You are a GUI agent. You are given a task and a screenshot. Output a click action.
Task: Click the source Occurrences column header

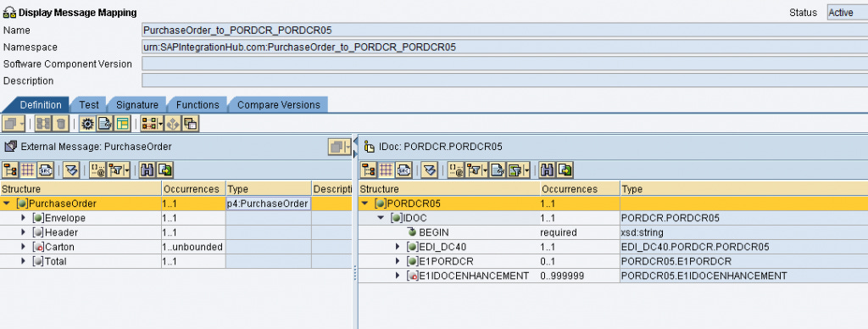coord(194,189)
